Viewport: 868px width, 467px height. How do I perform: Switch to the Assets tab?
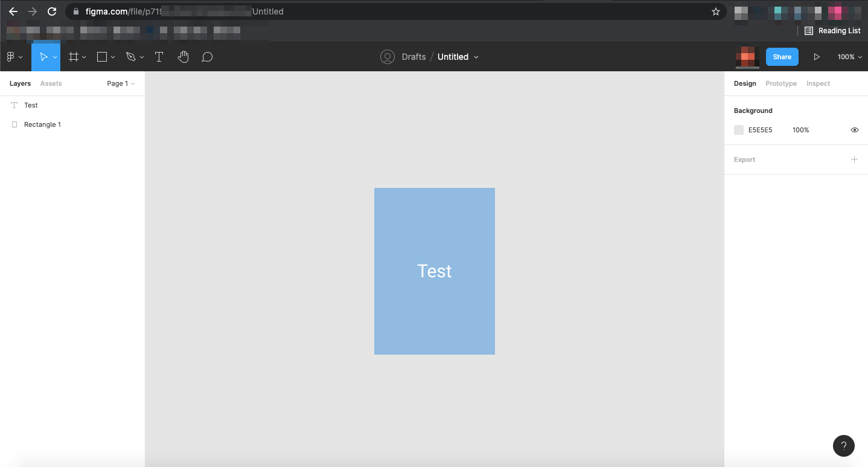click(x=51, y=83)
